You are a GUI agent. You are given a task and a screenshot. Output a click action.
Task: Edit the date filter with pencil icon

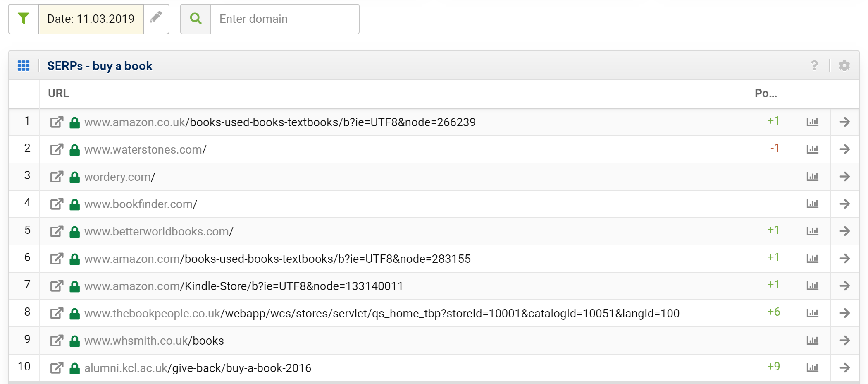click(156, 17)
